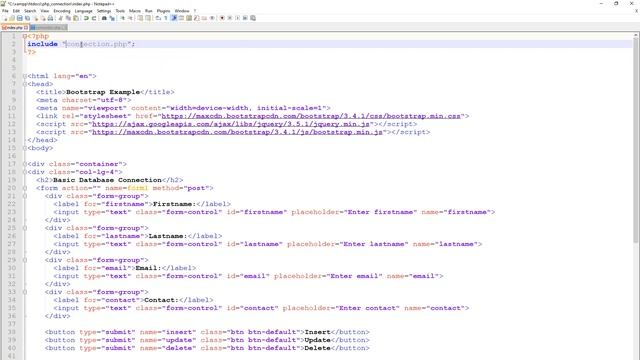Collapse the form fold on line 20
Viewport: 640px width, 360px height.
[x=24, y=188]
